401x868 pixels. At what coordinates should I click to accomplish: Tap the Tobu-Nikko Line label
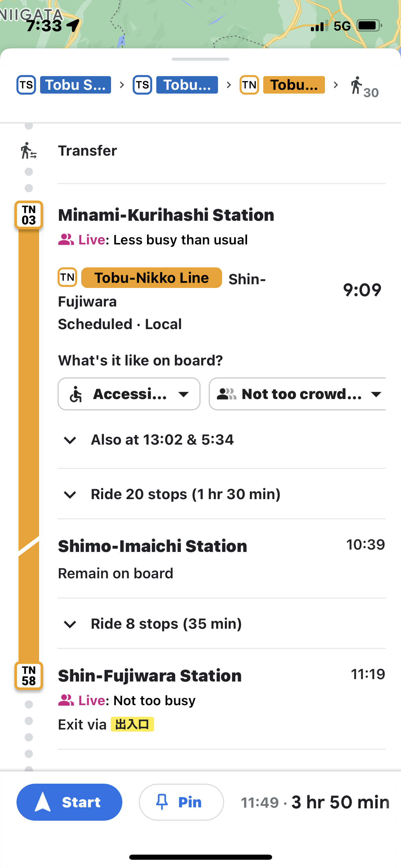151,278
